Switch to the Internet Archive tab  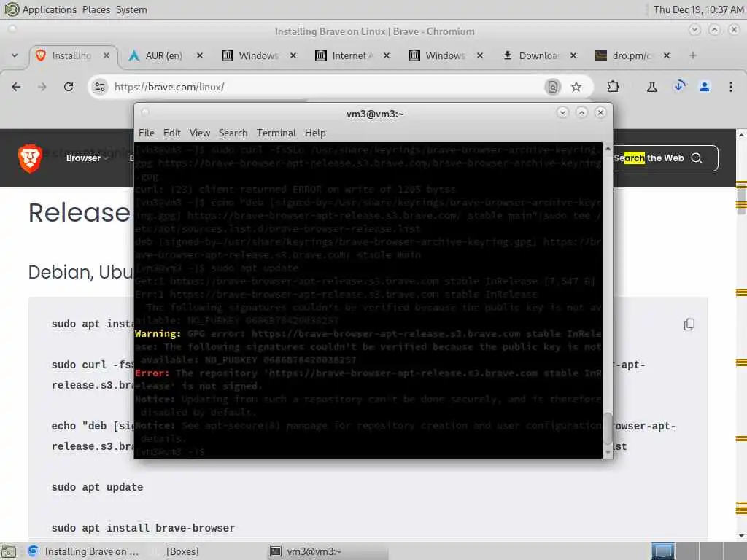pyautogui.click(x=350, y=55)
